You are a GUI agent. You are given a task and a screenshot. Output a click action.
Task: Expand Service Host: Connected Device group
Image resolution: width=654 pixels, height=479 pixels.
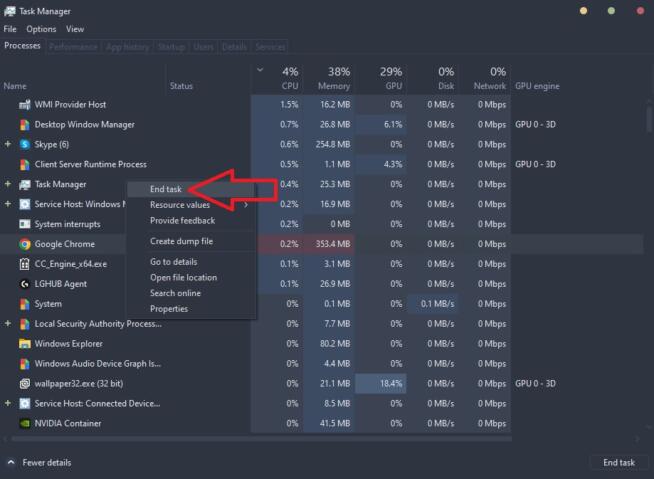point(8,403)
